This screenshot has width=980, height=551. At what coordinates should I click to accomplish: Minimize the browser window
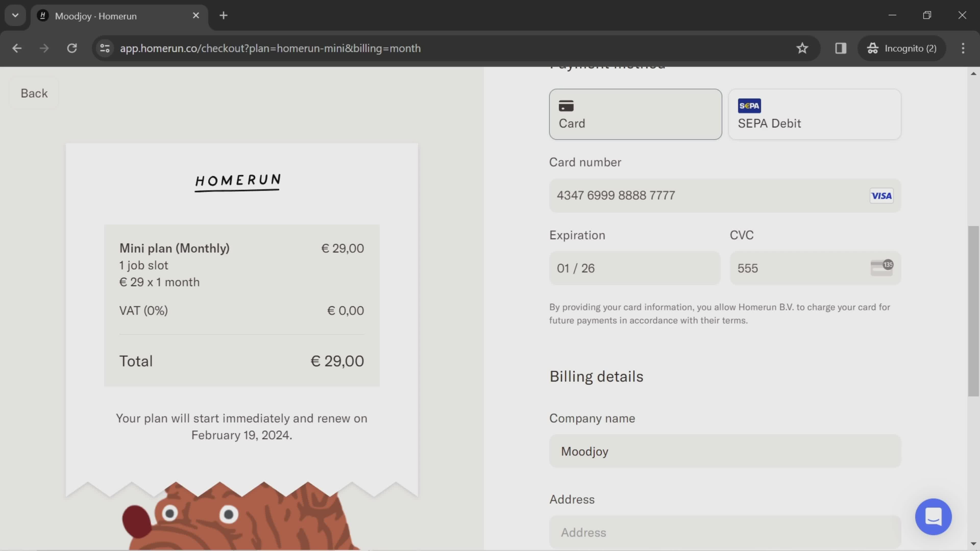[892, 15]
